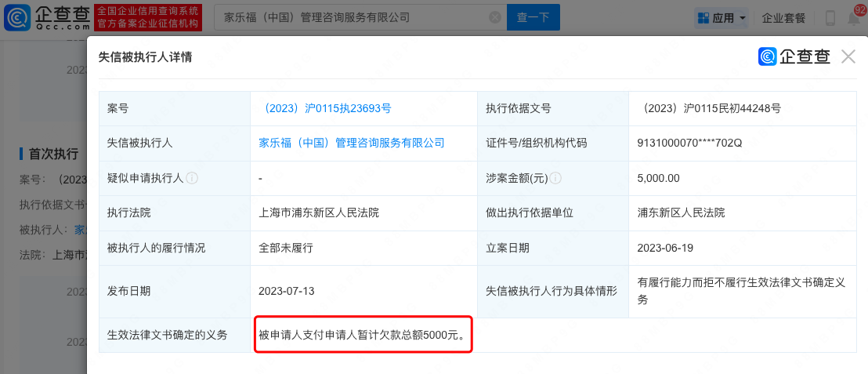
Task: Click the Qcc.com logo in header
Action: point(46,17)
